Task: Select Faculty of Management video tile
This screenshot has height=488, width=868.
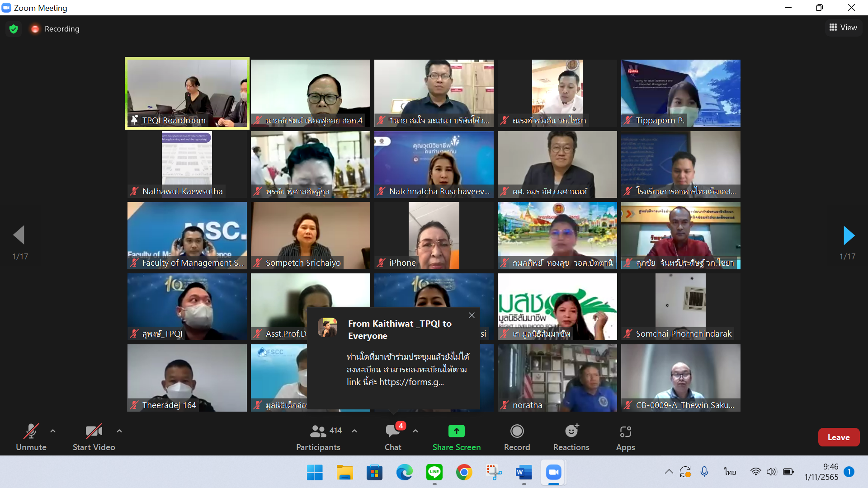Action: click(x=187, y=235)
